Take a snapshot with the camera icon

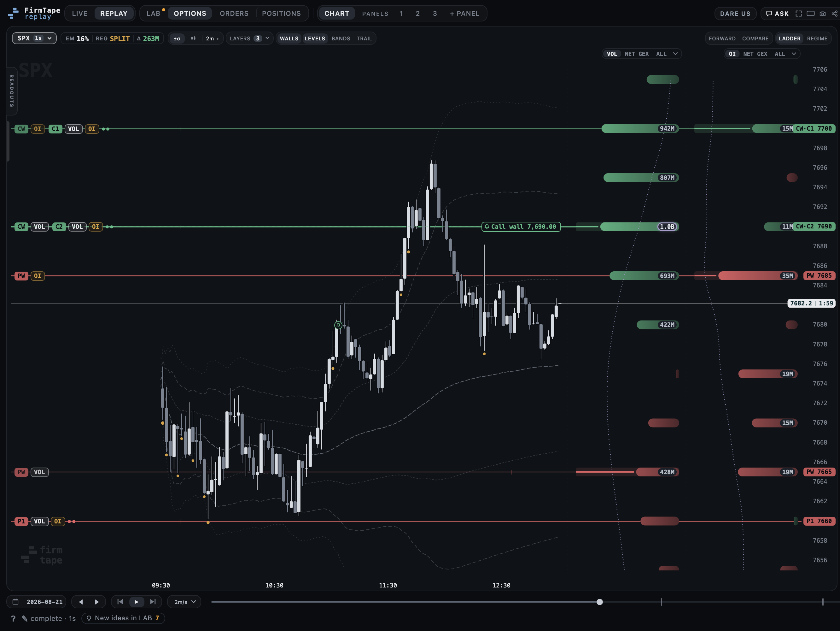pos(823,14)
